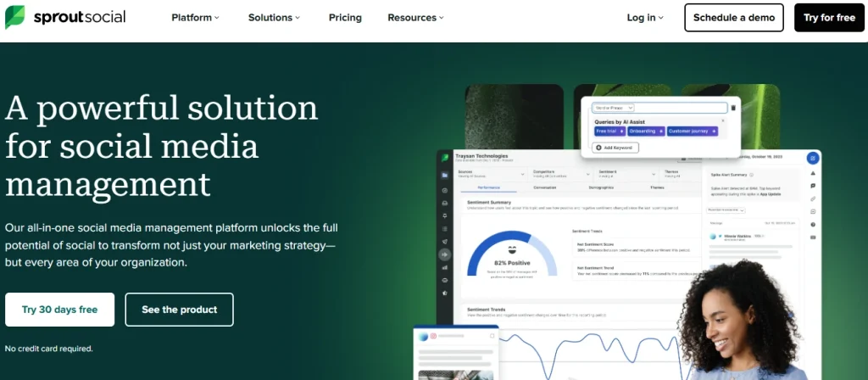Add the Free trial query chip
868x380 pixels.
pos(610,131)
